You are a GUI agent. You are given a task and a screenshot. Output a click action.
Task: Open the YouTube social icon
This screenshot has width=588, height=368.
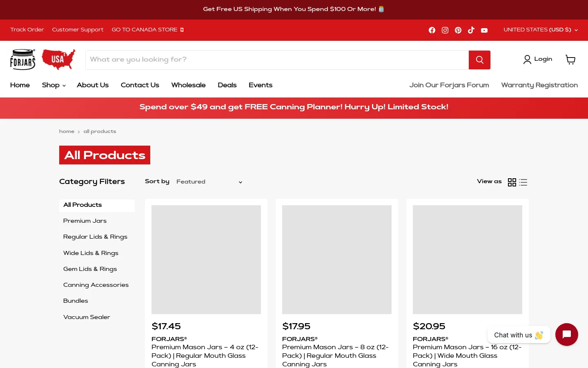(484, 30)
